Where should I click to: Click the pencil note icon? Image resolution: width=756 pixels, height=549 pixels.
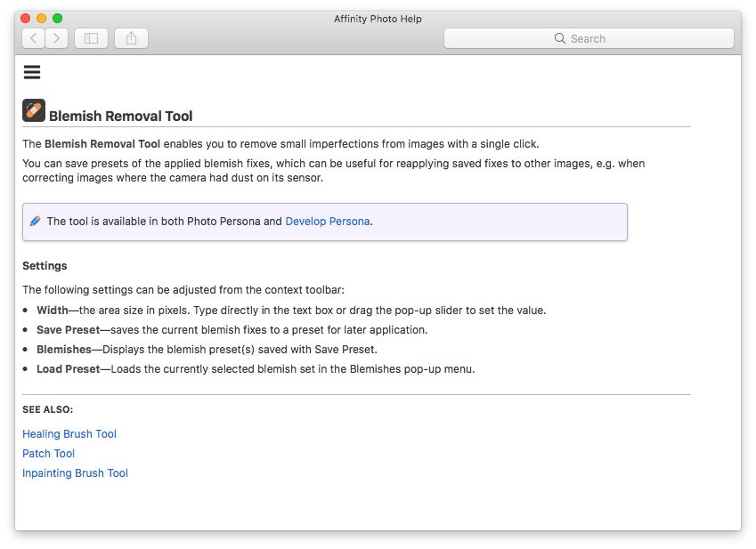pos(36,222)
